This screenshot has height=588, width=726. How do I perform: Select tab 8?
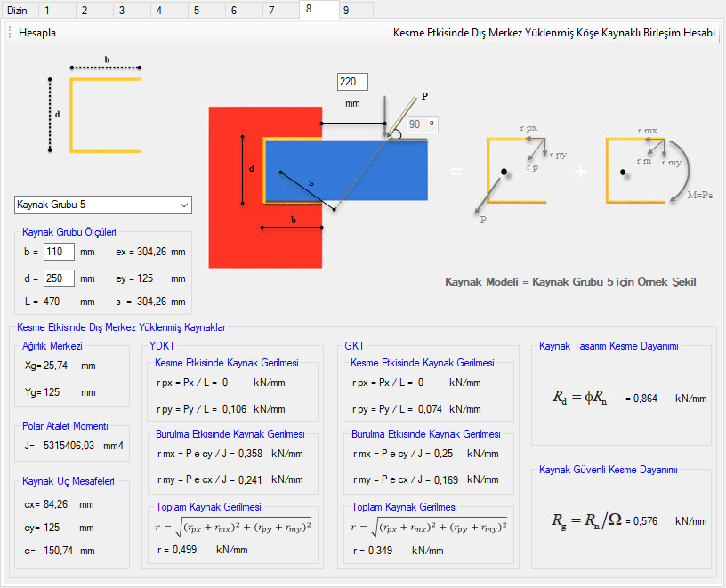coord(319,9)
